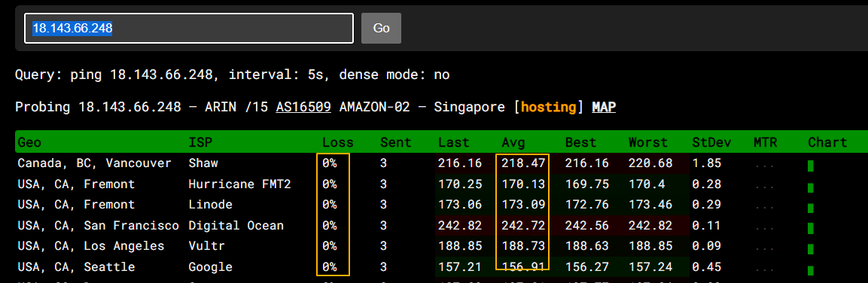Click the Geo column header
Screen dimensions: 868x283
(x=30, y=142)
